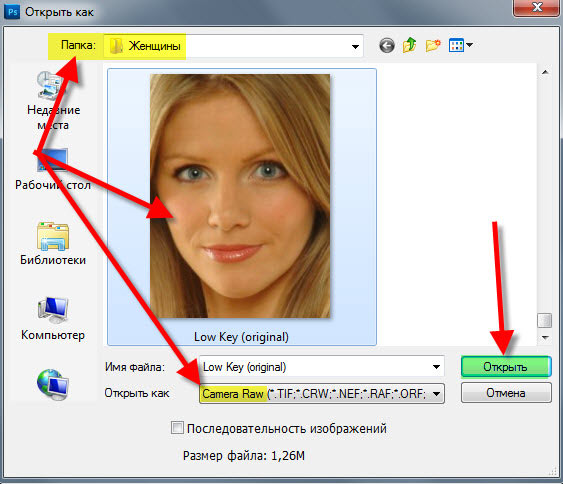563x484 pixels.
Task: Click the Отмена button
Action: coord(506,393)
